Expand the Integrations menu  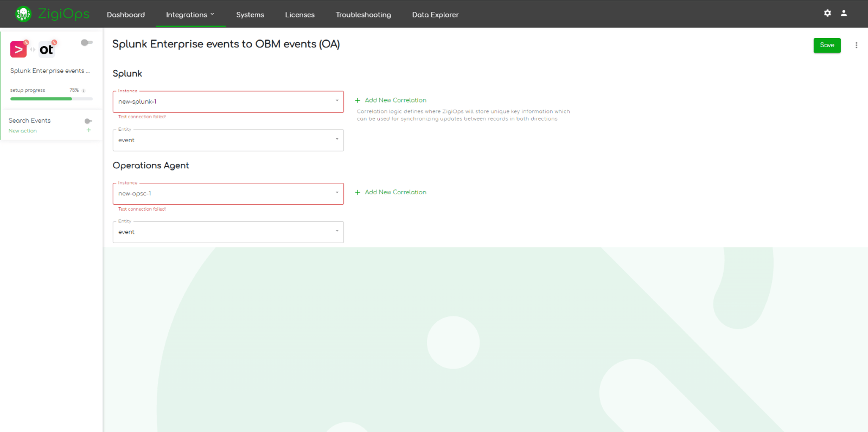[x=190, y=15]
